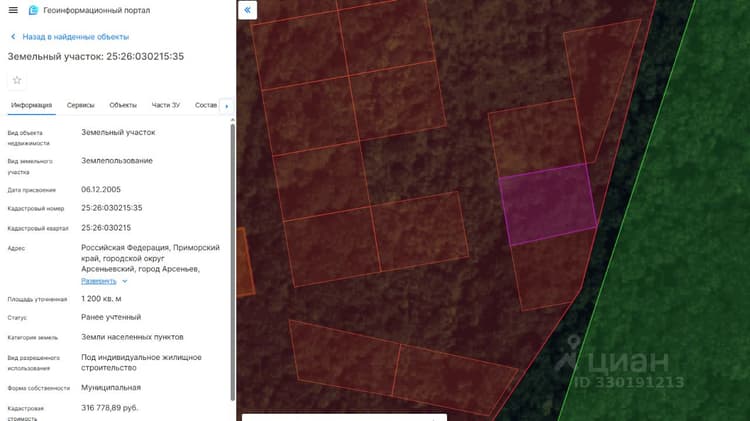750x421 pixels.
Task: Click Назад в найденные объекты link
Action: click(76, 37)
